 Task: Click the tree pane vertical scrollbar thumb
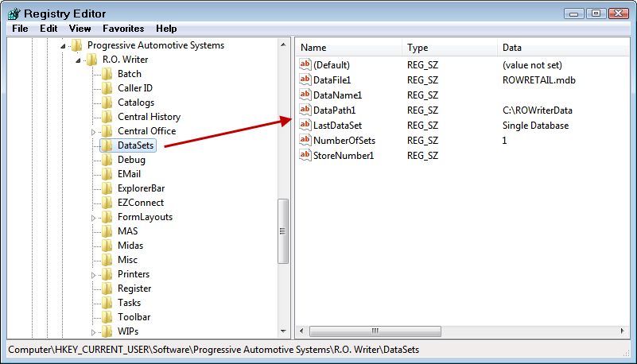point(282,230)
